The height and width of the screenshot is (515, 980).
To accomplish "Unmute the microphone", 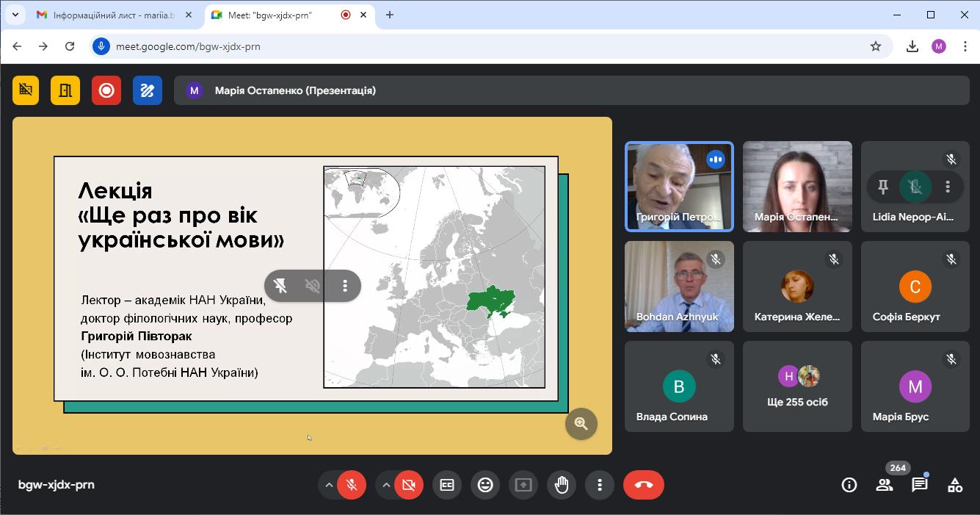I will [352, 485].
